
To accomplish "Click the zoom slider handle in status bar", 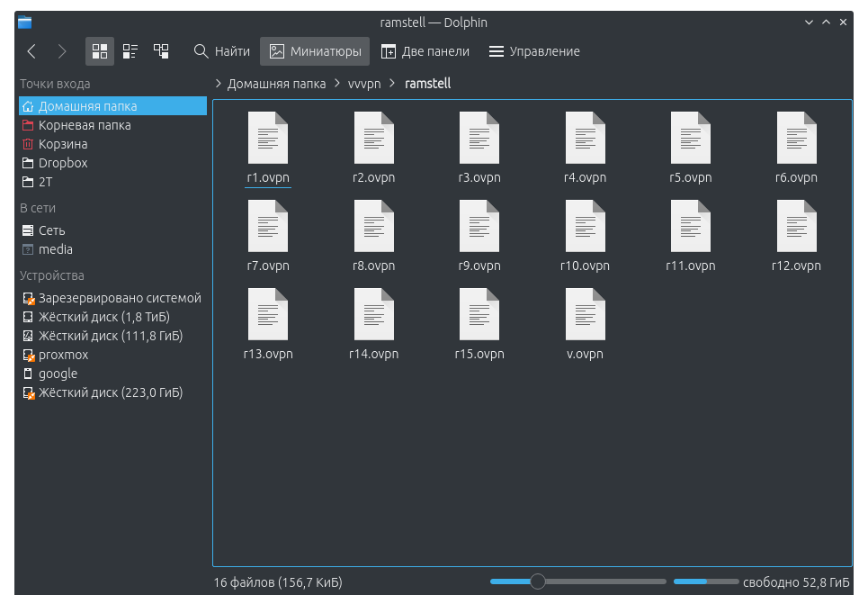I will pos(538,581).
